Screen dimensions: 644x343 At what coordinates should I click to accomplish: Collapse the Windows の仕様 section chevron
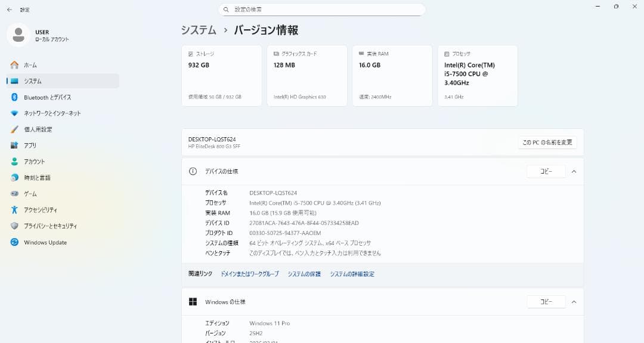574,302
